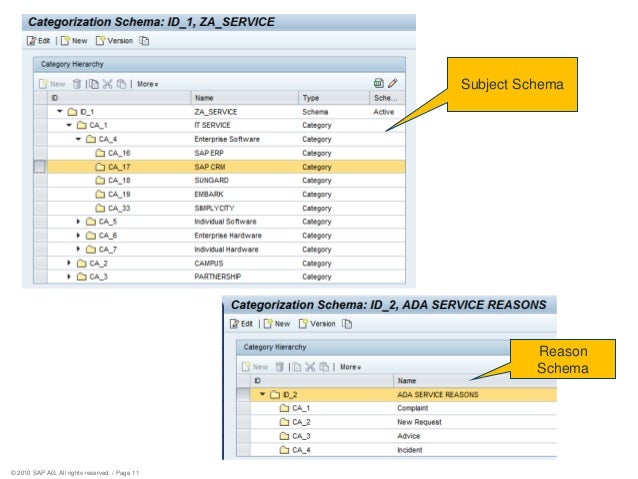This screenshot has height=479, width=638.
Task: Select the 'Complaint' name cell
Action: click(413, 408)
